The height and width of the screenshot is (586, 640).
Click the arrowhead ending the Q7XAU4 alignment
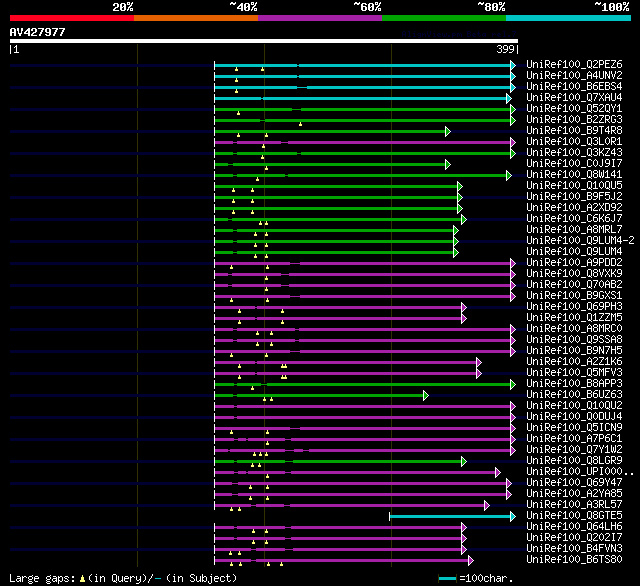[509, 98]
